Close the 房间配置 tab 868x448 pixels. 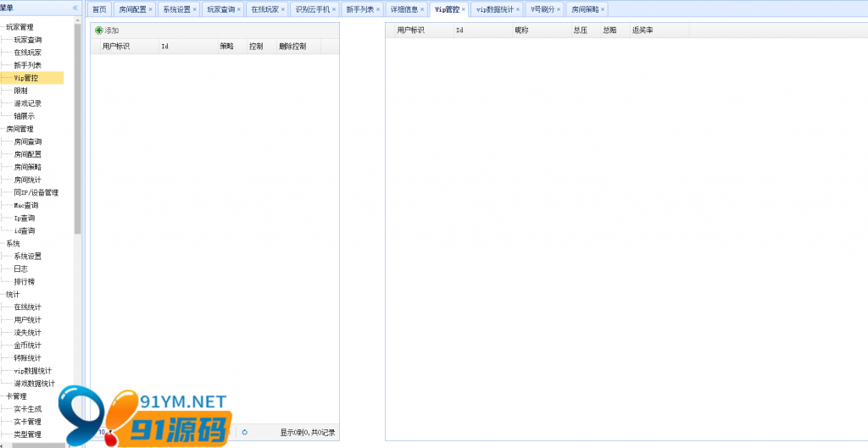coord(151,9)
